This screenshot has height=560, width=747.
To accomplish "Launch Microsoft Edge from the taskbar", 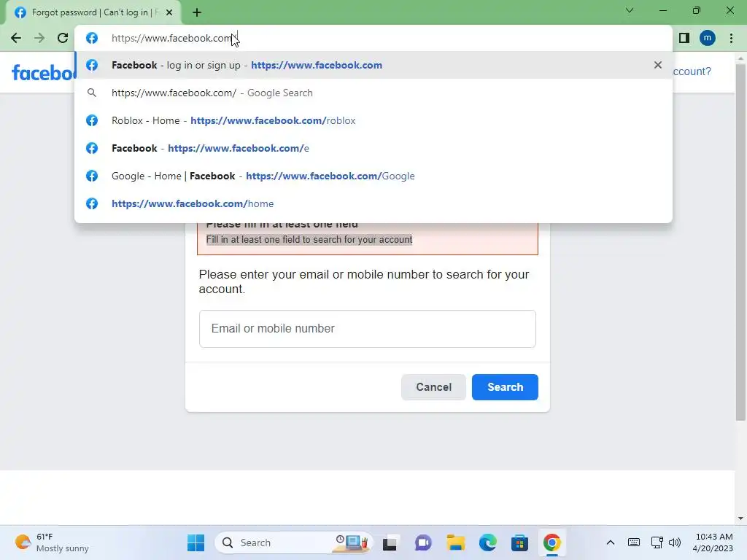I will click(x=488, y=542).
